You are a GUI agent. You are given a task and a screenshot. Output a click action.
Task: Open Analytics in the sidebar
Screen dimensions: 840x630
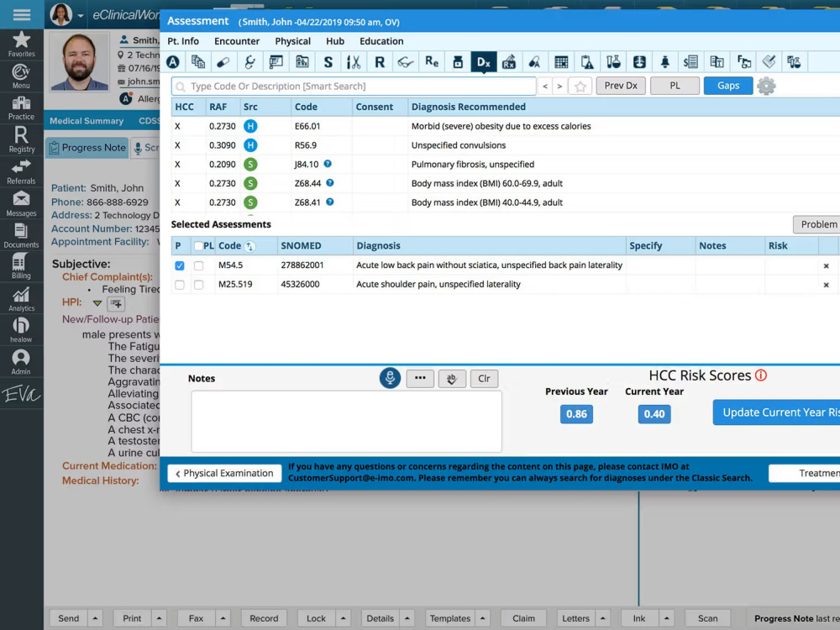tap(22, 299)
